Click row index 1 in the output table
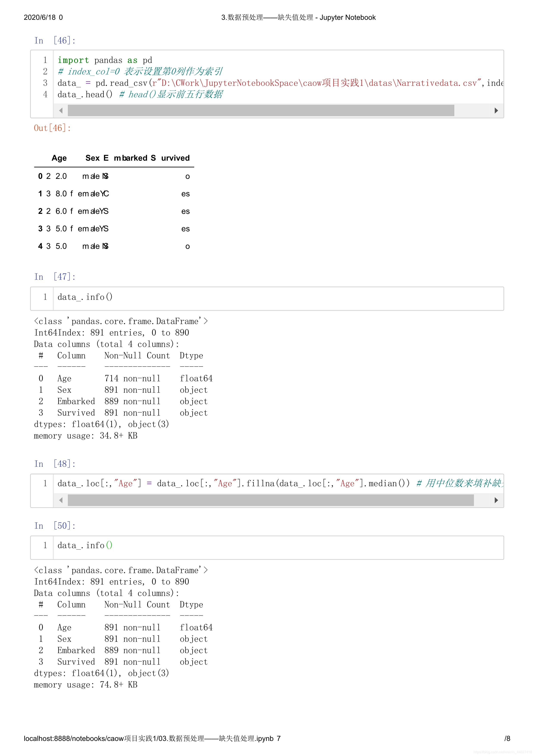Image resolution: width=534 pixels, height=756 pixels. (x=40, y=194)
